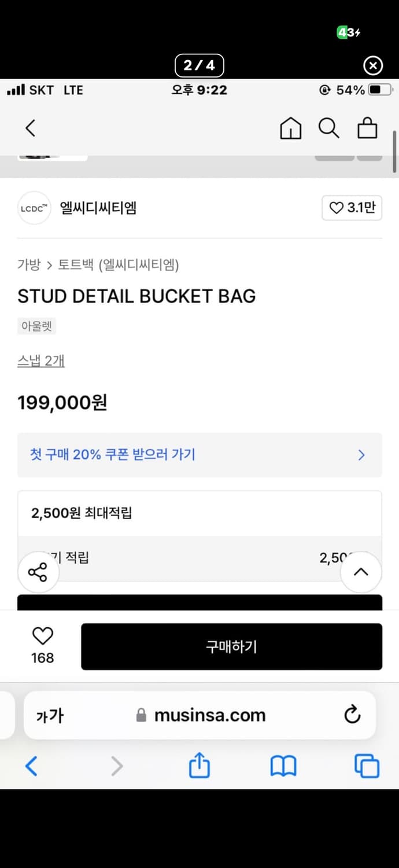Image resolution: width=399 pixels, height=868 pixels.
Task: Expand the first purchase 20% coupon banner
Action: 199,455
